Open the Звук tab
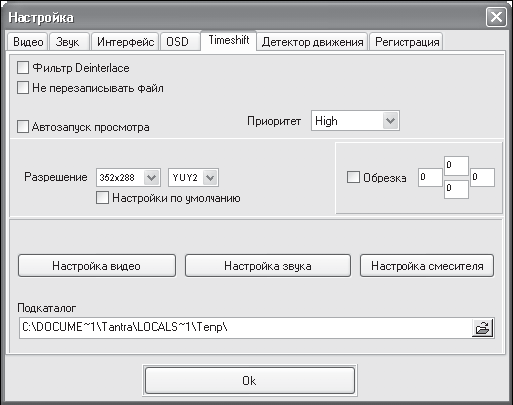This screenshot has height=405, width=513. [69, 42]
